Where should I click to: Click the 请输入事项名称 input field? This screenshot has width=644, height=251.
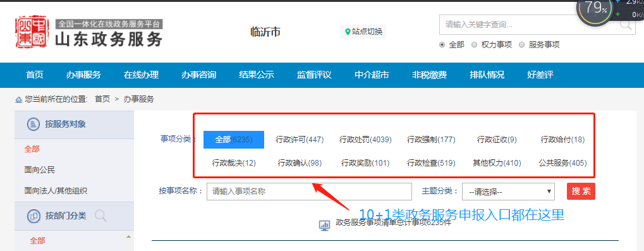[309, 192]
